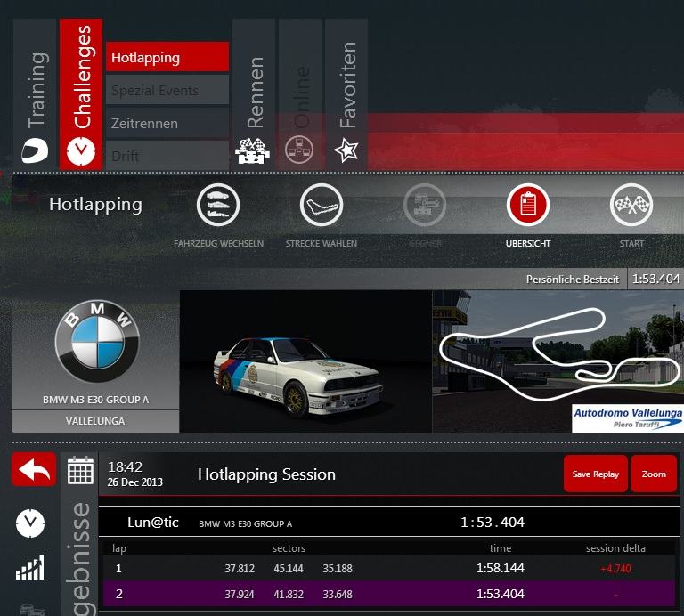This screenshot has height=616, width=684.
Task: Click lap 2 sector time 37.924
Action: [x=240, y=595]
